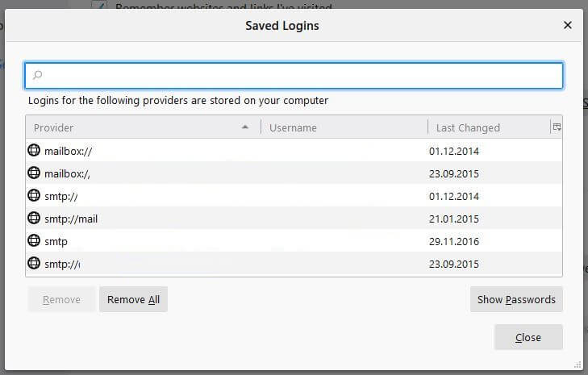Click the Close button
This screenshot has width=588, height=375.
coord(528,337)
